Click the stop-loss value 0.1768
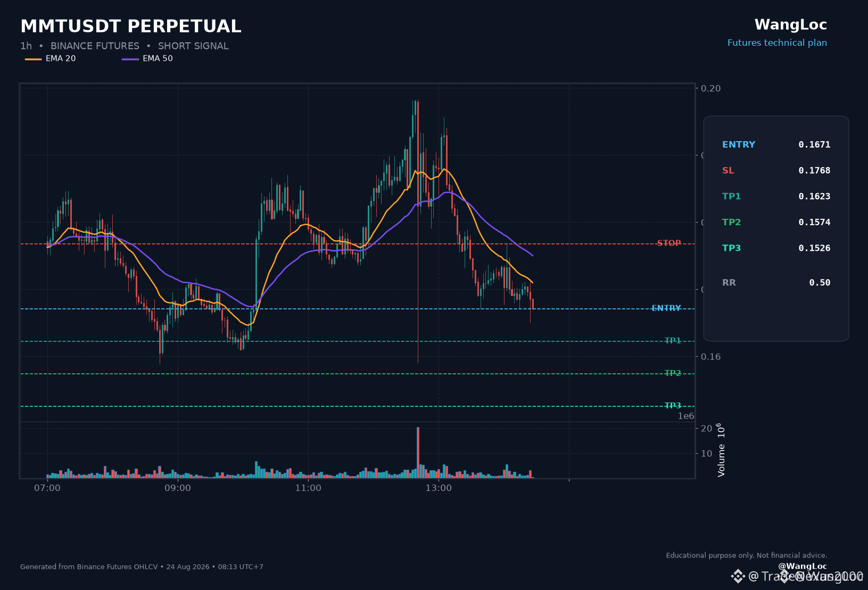868x590 pixels. (814, 171)
